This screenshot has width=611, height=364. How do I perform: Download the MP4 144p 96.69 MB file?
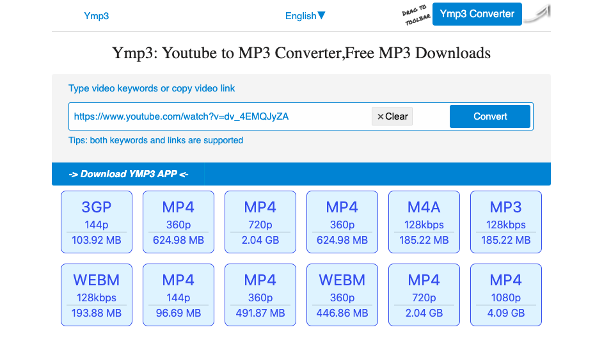pos(179,295)
